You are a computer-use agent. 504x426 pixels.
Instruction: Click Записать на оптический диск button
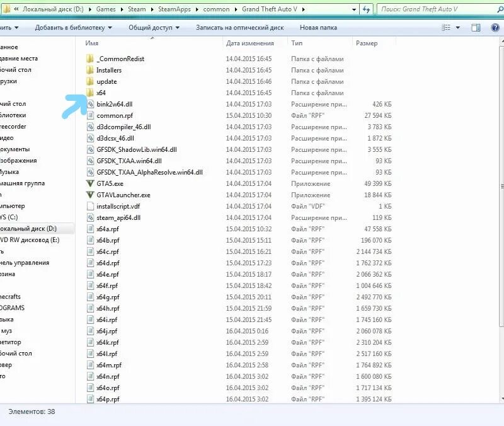pos(240,28)
